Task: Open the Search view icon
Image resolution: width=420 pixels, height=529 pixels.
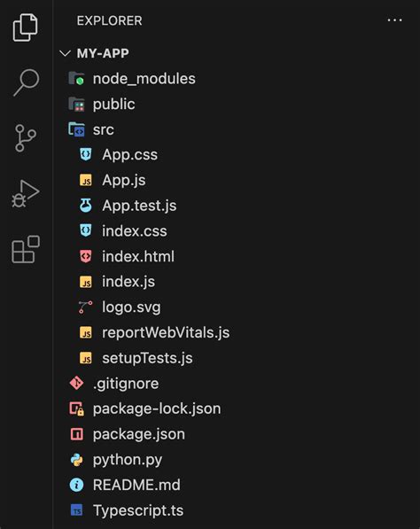Action: click(27, 82)
